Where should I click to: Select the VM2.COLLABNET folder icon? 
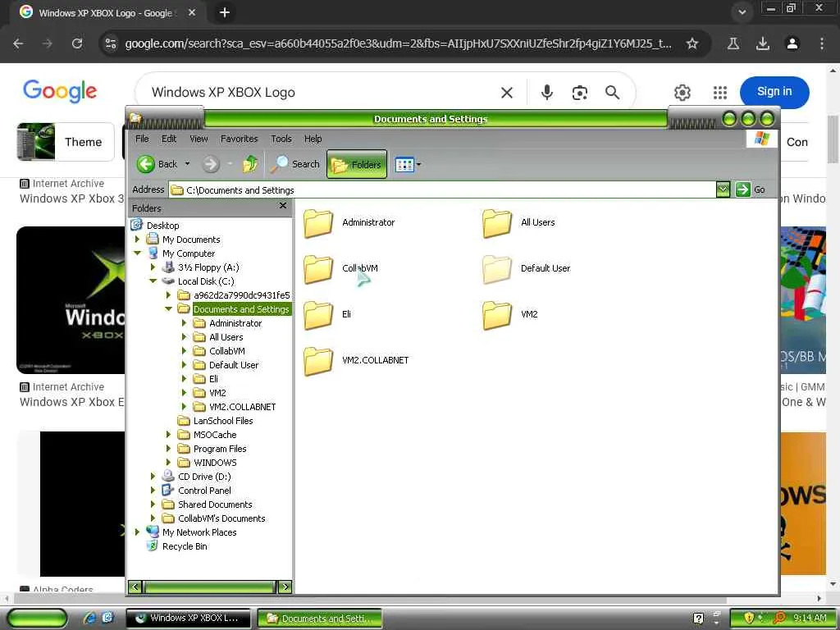318,361
